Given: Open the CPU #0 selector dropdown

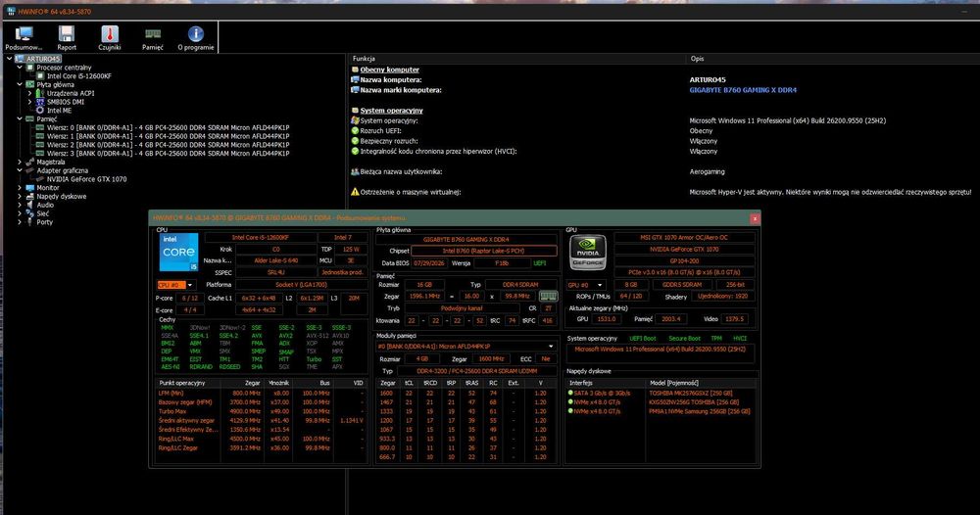Looking at the screenshot, I should pos(175,285).
